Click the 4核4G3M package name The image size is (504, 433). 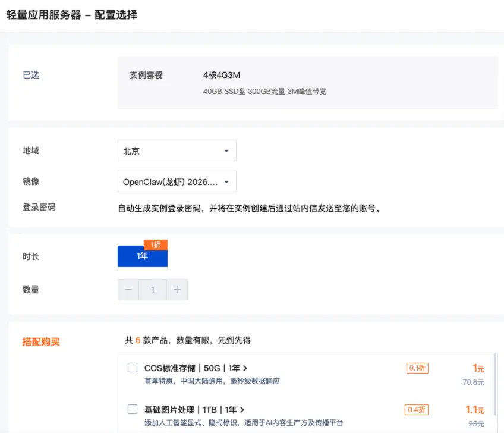(x=222, y=75)
